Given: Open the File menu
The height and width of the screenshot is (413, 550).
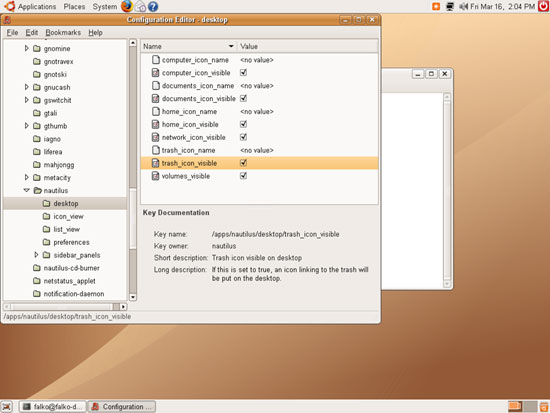Looking at the screenshot, I should click(12, 33).
